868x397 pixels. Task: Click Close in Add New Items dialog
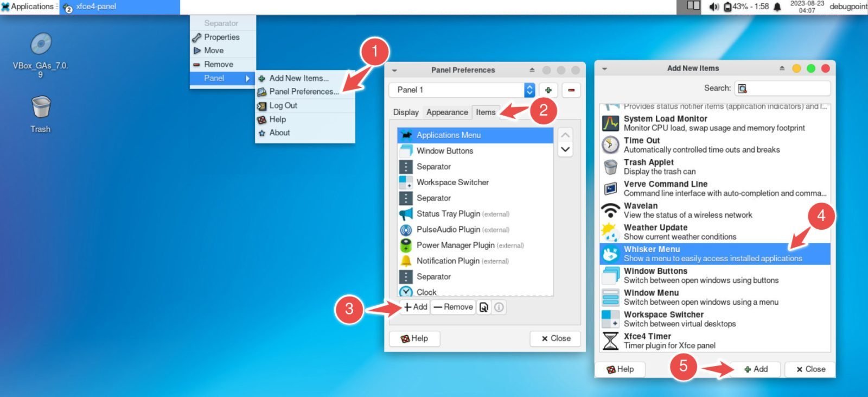pos(810,369)
